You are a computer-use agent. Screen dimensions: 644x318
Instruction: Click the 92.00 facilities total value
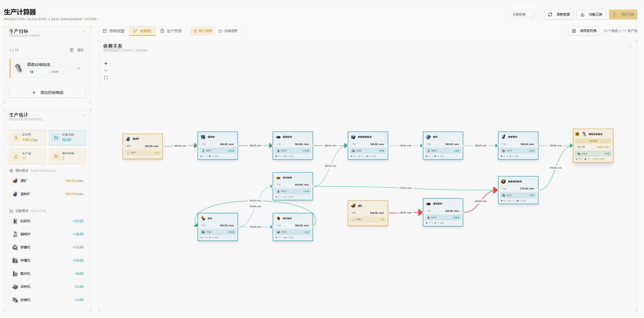[x=67, y=140]
